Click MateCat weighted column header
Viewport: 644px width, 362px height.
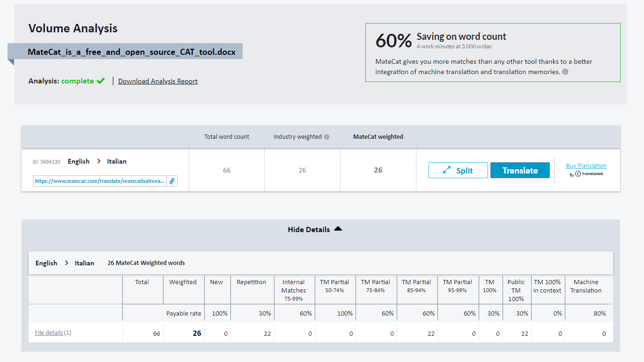point(378,137)
